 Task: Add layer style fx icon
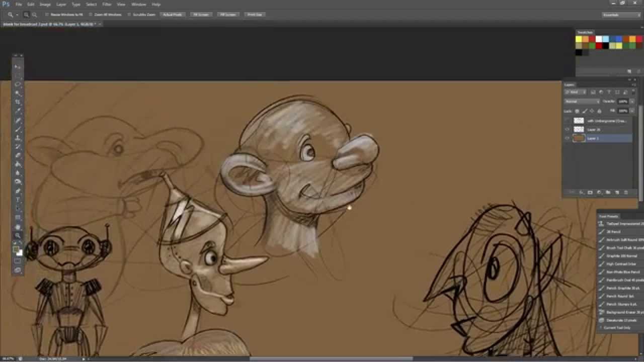582,192
